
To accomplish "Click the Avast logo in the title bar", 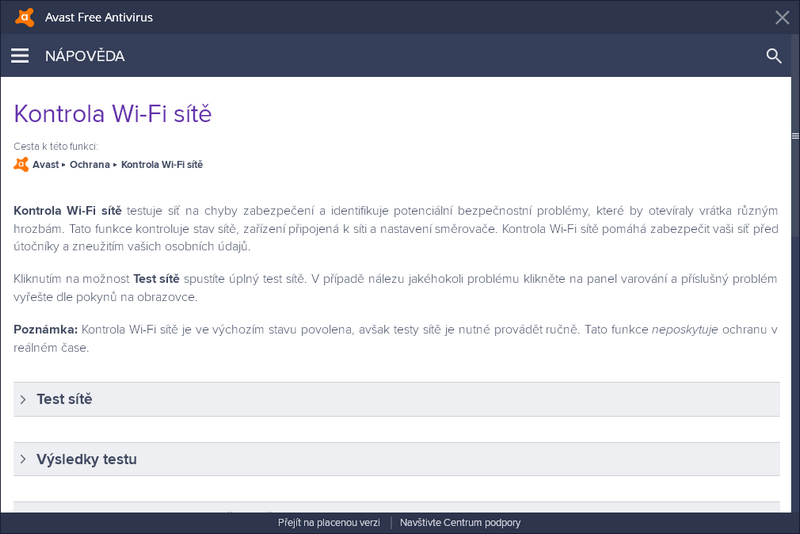I will [24, 17].
